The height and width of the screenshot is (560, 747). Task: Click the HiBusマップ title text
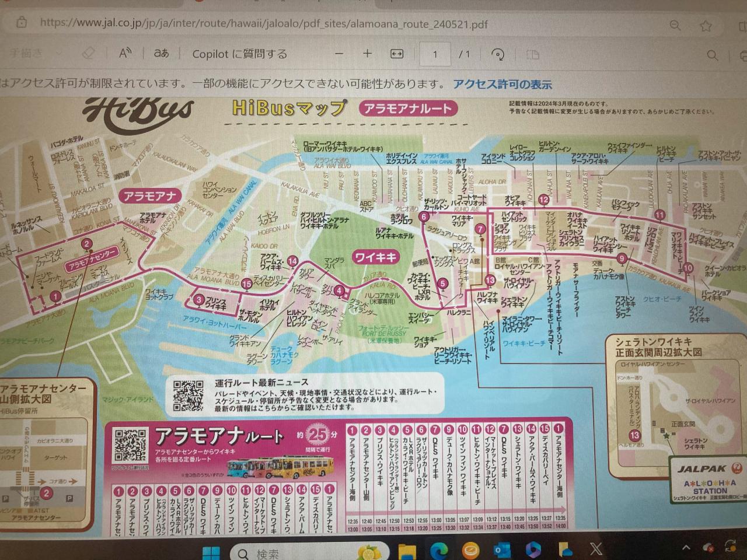(x=289, y=108)
